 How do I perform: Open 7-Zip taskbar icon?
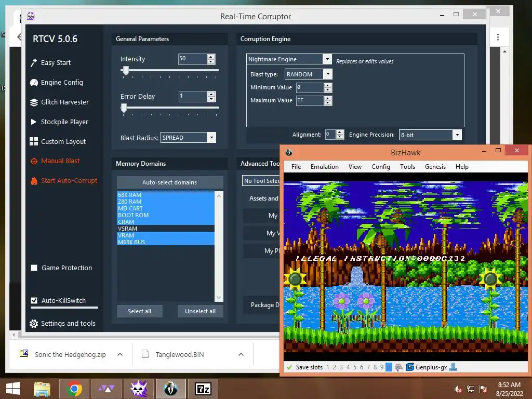coord(203,389)
